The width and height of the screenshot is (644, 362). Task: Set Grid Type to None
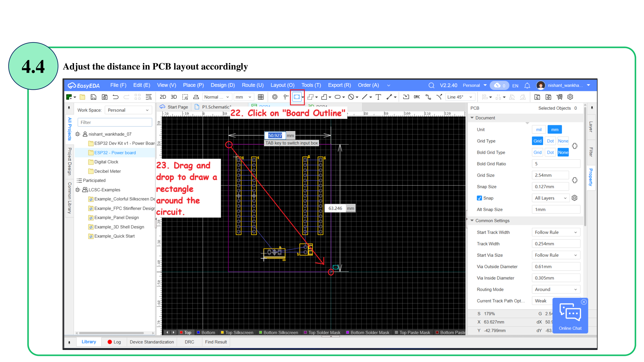(563, 141)
